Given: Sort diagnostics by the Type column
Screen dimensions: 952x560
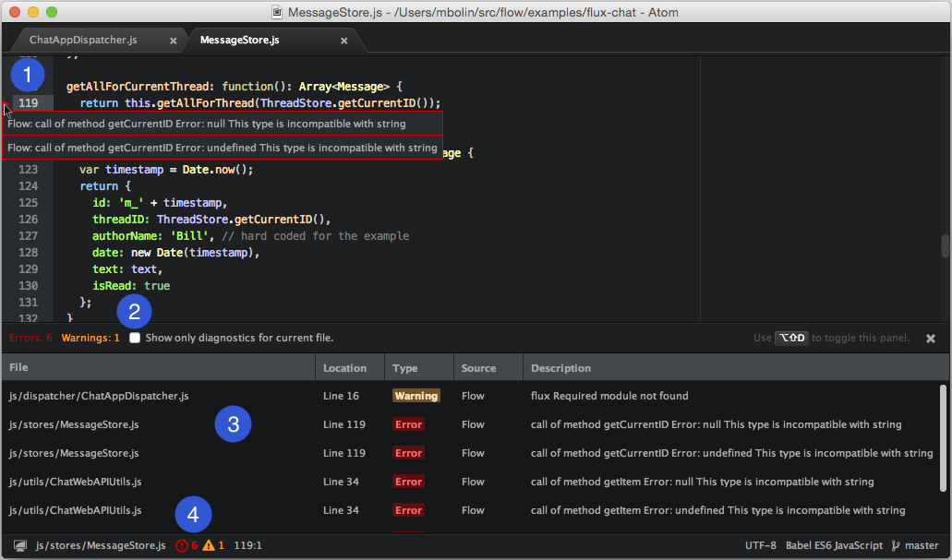Looking at the screenshot, I should [x=405, y=368].
